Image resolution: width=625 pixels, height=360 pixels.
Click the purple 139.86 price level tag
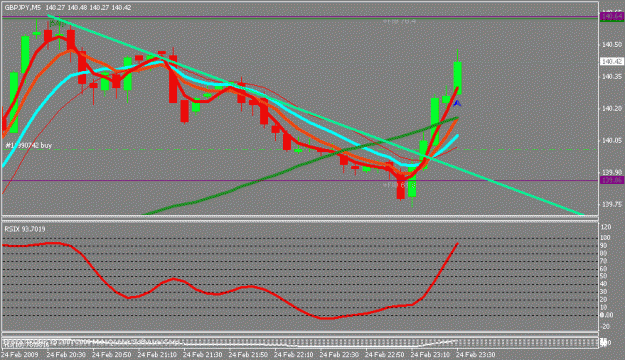click(x=612, y=181)
